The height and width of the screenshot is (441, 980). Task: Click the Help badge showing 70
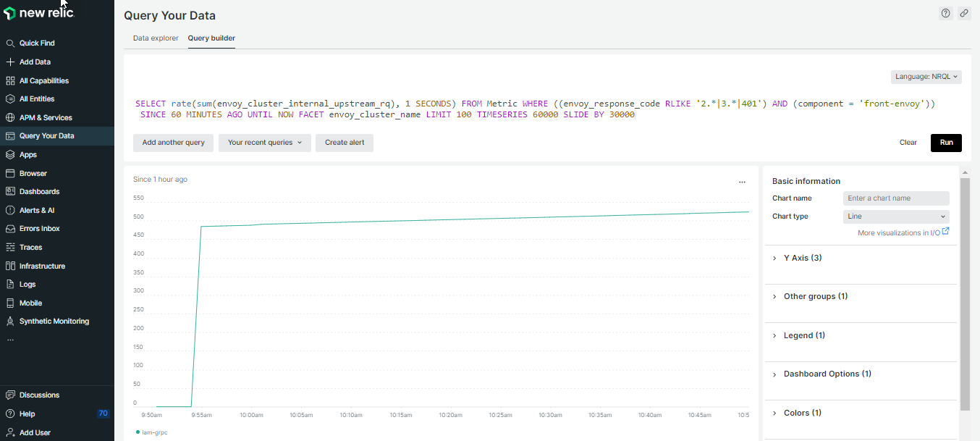pos(103,413)
